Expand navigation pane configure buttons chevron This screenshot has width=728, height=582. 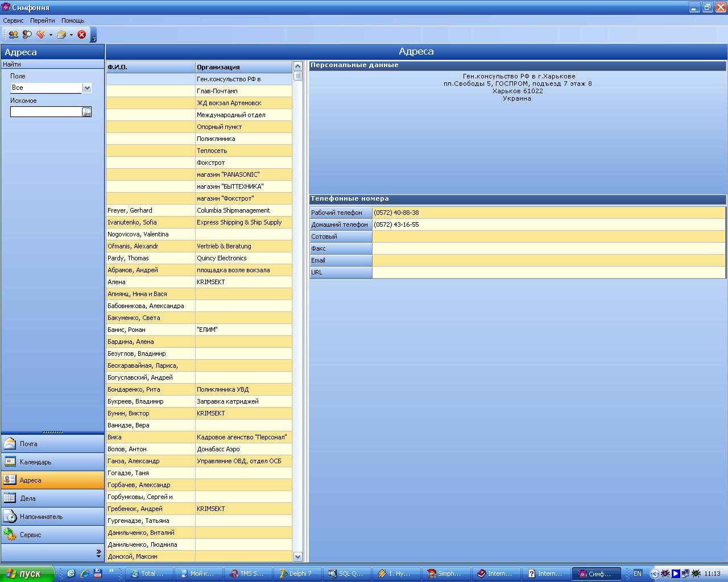99,552
